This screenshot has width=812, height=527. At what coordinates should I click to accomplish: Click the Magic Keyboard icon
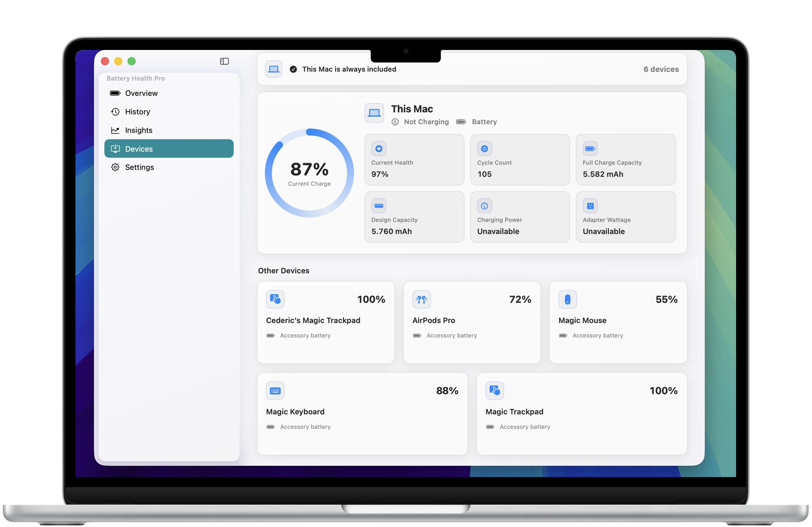[275, 391]
